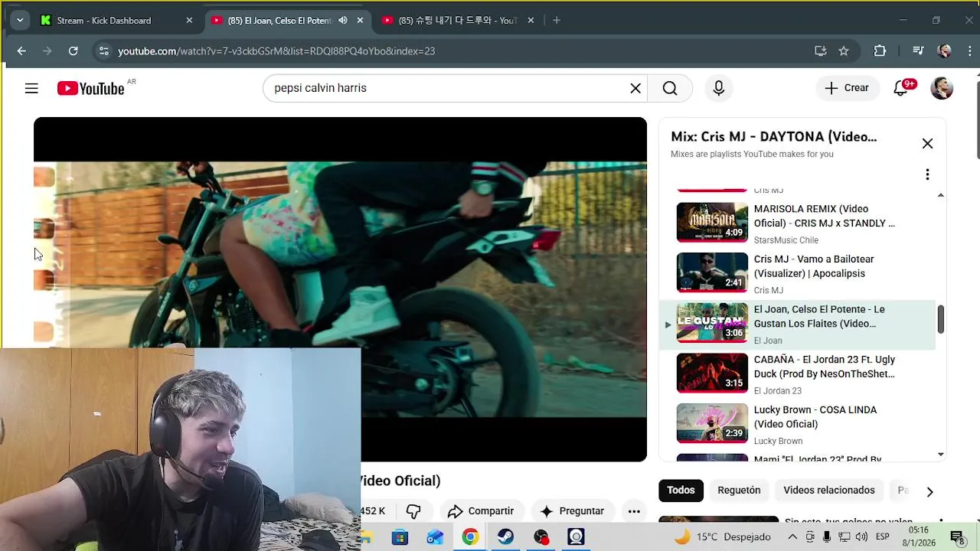Start voice search with the microphone icon
980x551 pixels.
pos(718,88)
